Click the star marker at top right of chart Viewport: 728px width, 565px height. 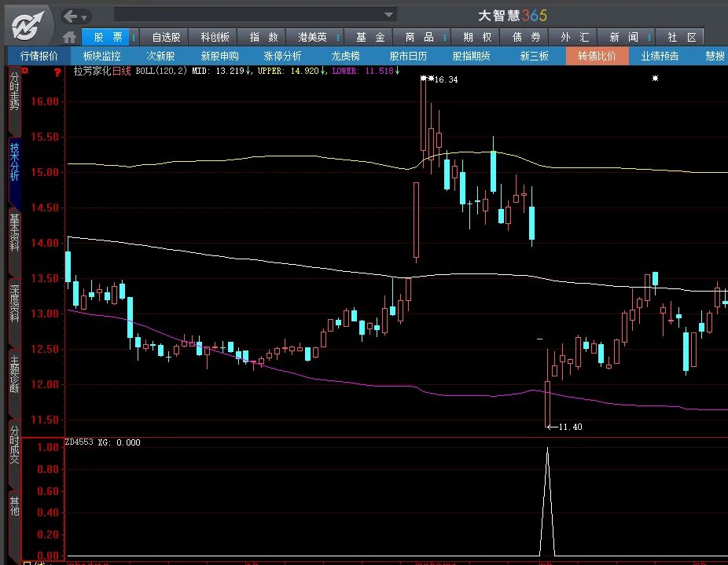click(x=655, y=79)
